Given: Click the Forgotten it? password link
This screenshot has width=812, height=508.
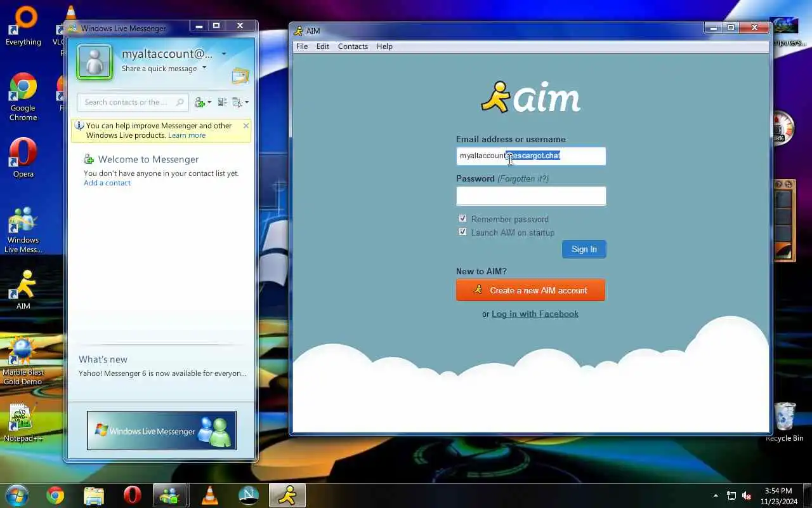Looking at the screenshot, I should 523,179.
